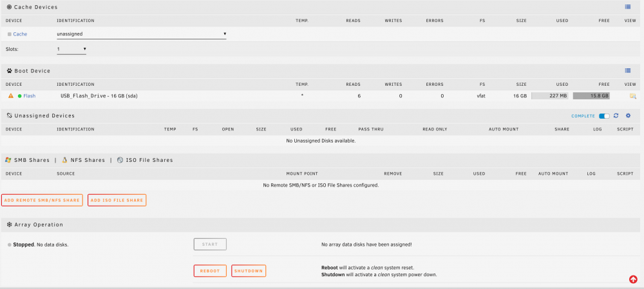Click the ISO File Shares disc icon
This screenshot has height=289, width=644.
point(120,160)
